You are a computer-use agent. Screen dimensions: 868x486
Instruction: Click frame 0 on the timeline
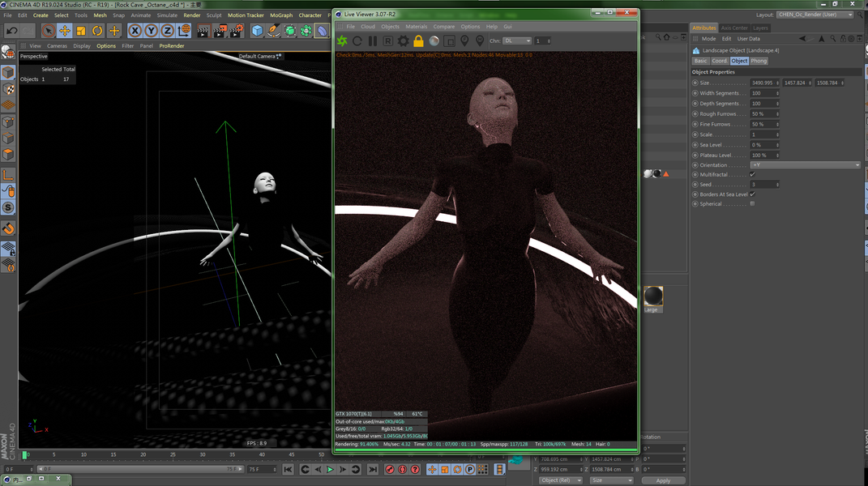(x=24, y=455)
